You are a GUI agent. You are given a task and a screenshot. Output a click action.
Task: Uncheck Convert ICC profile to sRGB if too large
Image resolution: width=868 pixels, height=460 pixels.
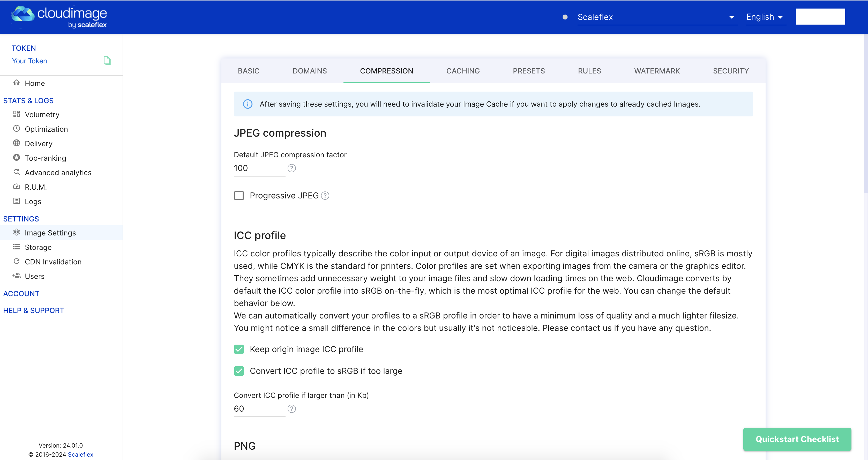239,371
